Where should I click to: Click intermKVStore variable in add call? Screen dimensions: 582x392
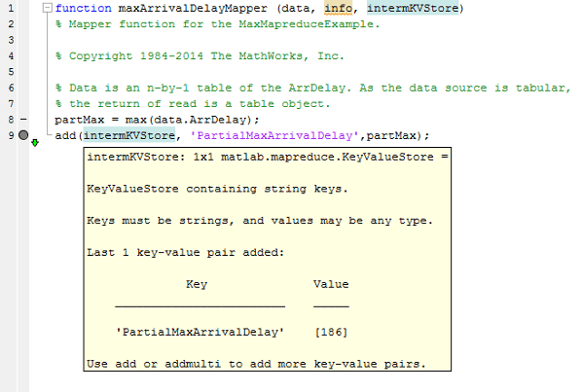pyautogui.click(x=129, y=135)
